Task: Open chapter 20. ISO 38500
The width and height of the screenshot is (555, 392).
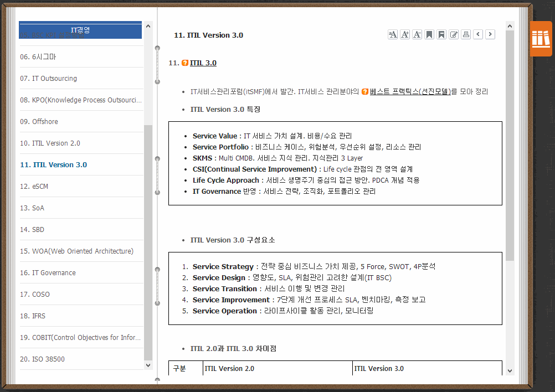Action: [x=81, y=359]
